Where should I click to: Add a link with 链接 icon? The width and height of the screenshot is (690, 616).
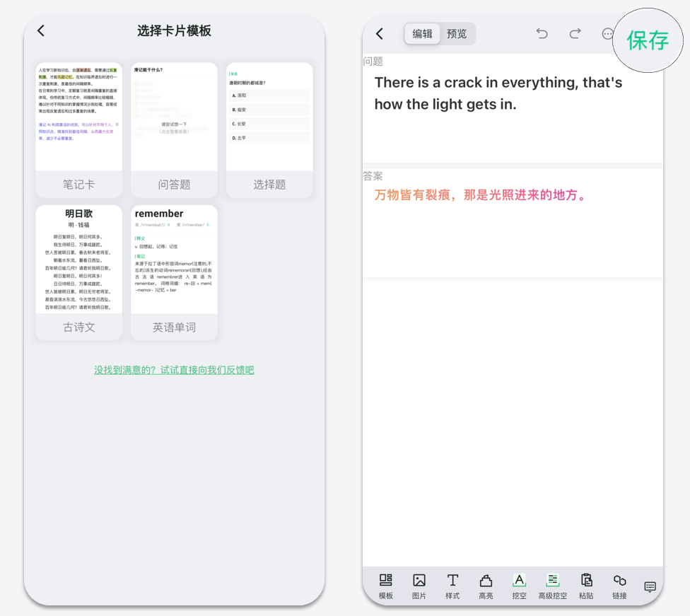[619, 586]
